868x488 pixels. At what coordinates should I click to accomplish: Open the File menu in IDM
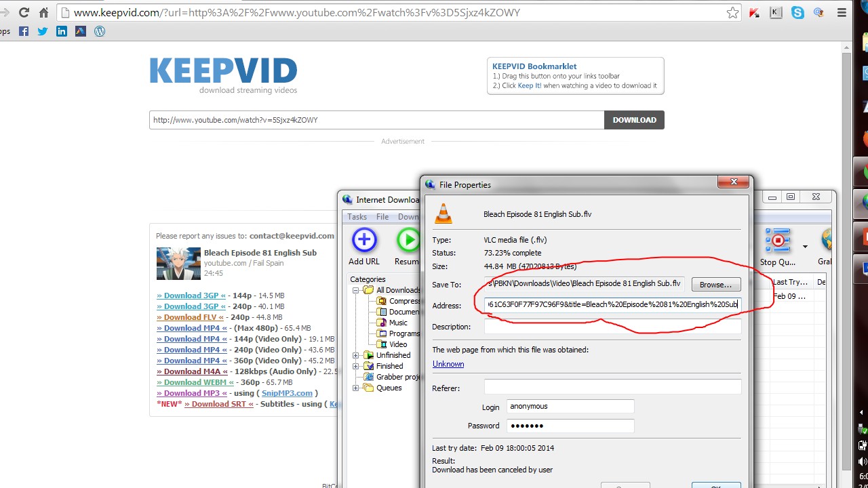pyautogui.click(x=382, y=217)
